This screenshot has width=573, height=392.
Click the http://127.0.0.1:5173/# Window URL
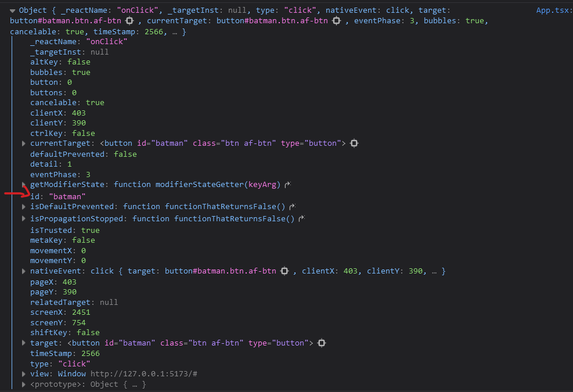pos(144,374)
